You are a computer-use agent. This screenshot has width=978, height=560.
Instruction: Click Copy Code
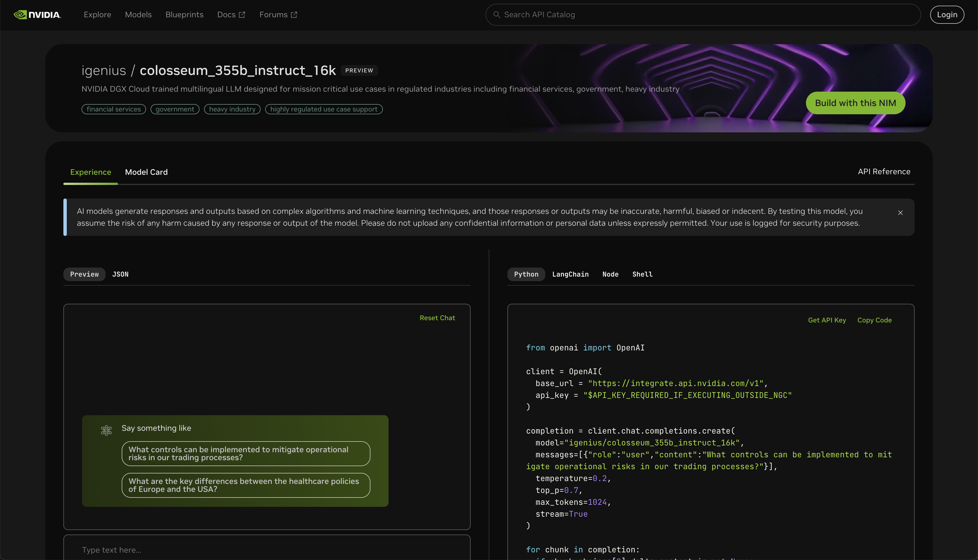[x=874, y=320]
